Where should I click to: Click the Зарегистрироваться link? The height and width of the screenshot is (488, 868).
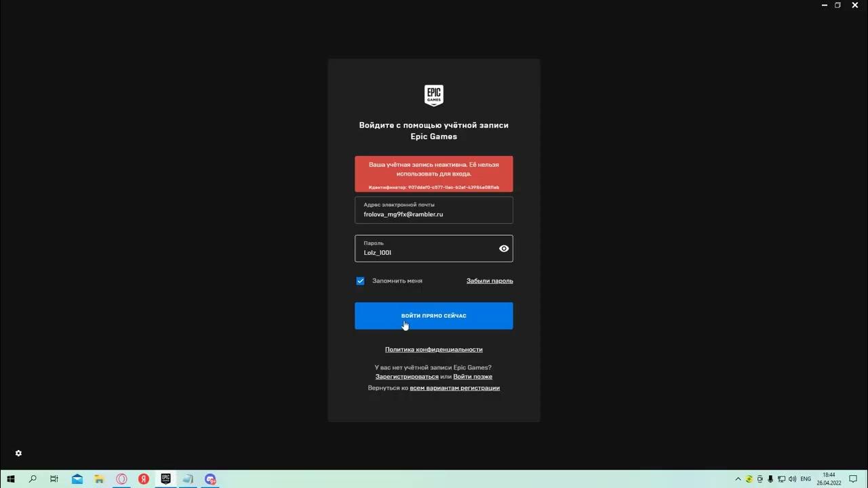coord(407,377)
